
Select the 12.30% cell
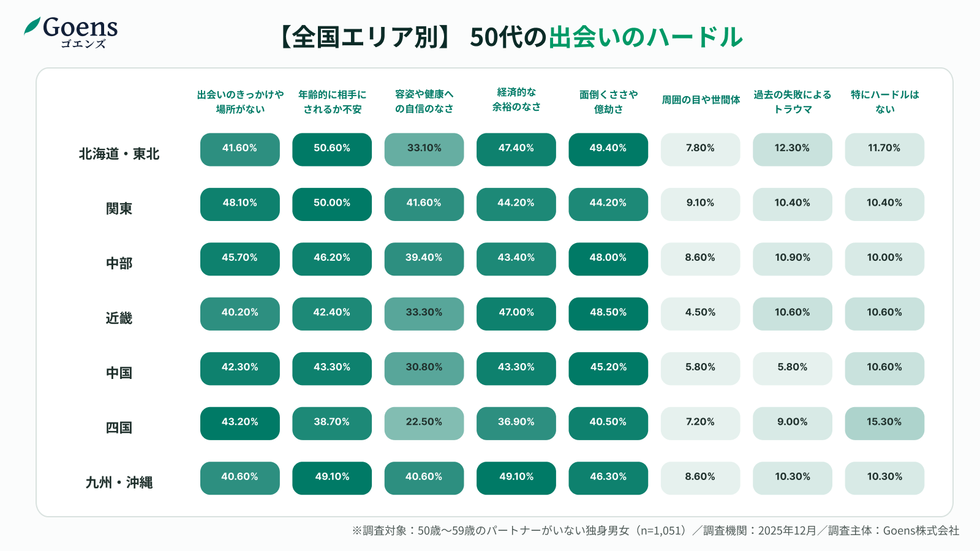[792, 149]
